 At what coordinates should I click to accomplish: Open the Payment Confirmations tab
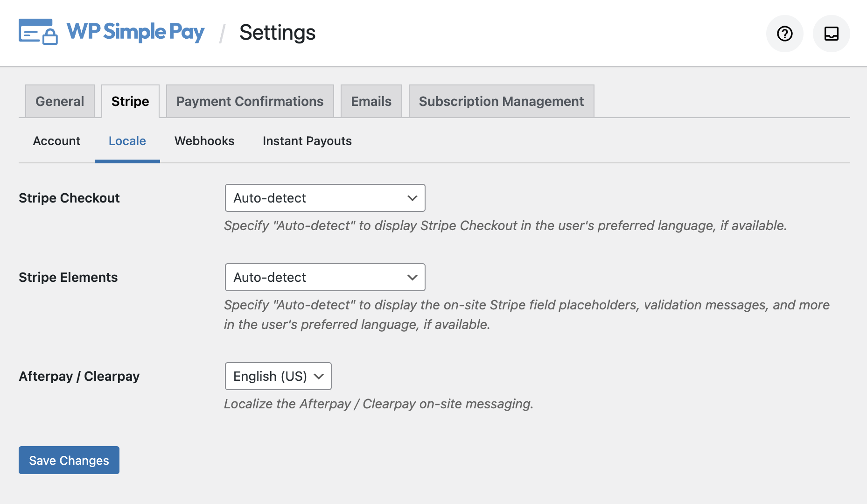(250, 101)
